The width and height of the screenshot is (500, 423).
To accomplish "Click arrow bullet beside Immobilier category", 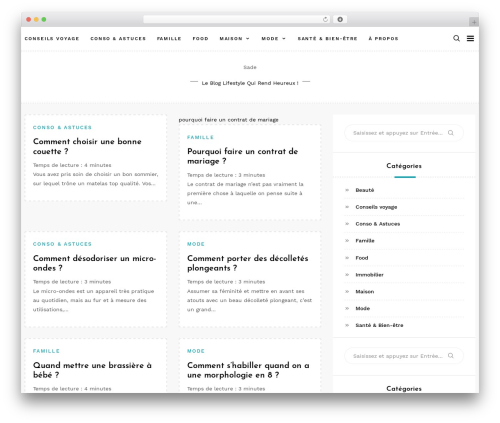I will (x=347, y=275).
